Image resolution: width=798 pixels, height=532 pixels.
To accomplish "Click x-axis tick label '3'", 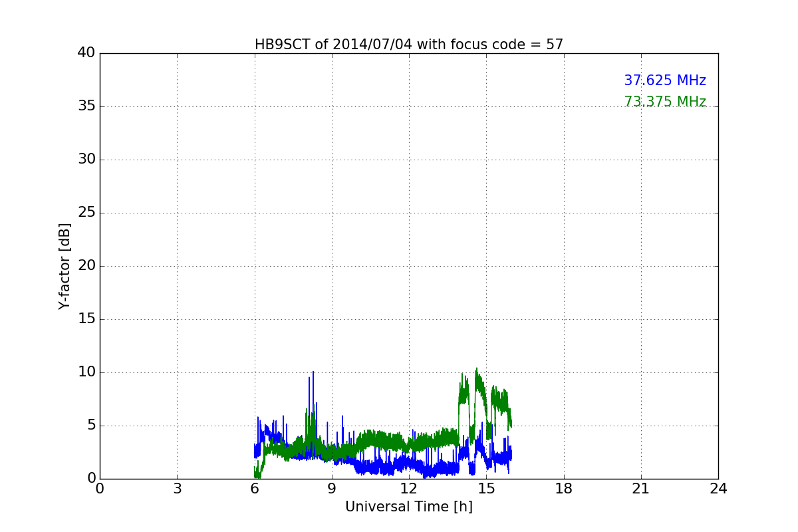I will coord(177,489).
